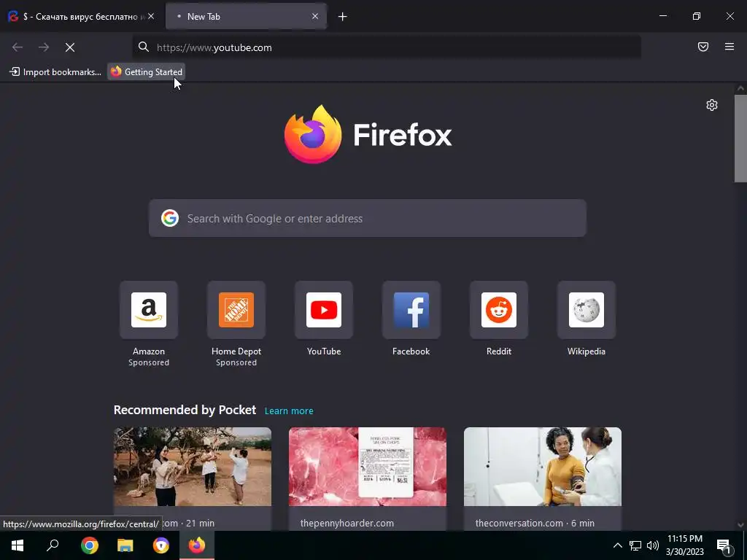
Task: Open thepennyhoarder.com pork chops article
Action: pos(368,467)
